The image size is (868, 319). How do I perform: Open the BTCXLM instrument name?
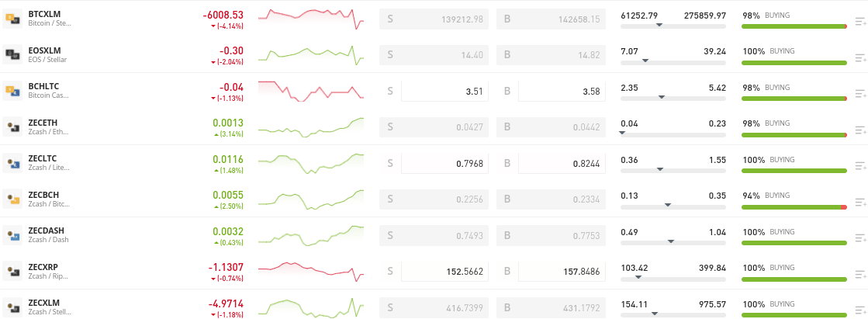46,15
